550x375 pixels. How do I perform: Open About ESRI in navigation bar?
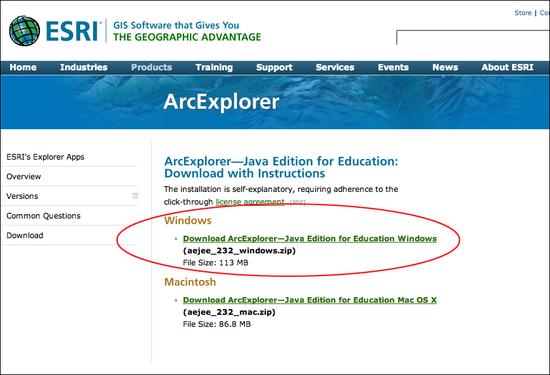tap(507, 67)
